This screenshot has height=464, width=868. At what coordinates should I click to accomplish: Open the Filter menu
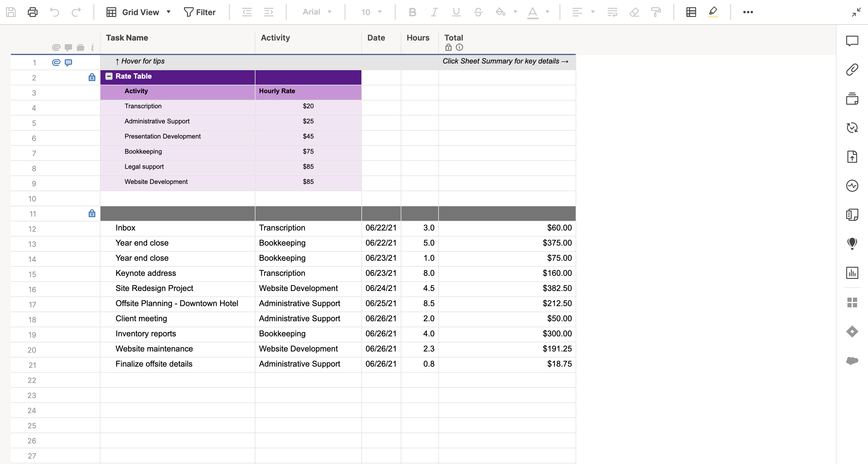(199, 12)
